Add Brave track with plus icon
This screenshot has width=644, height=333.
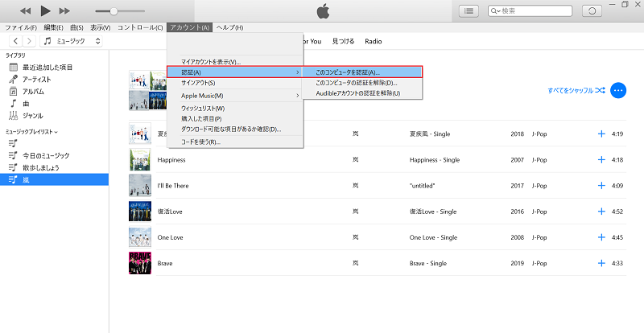601,263
